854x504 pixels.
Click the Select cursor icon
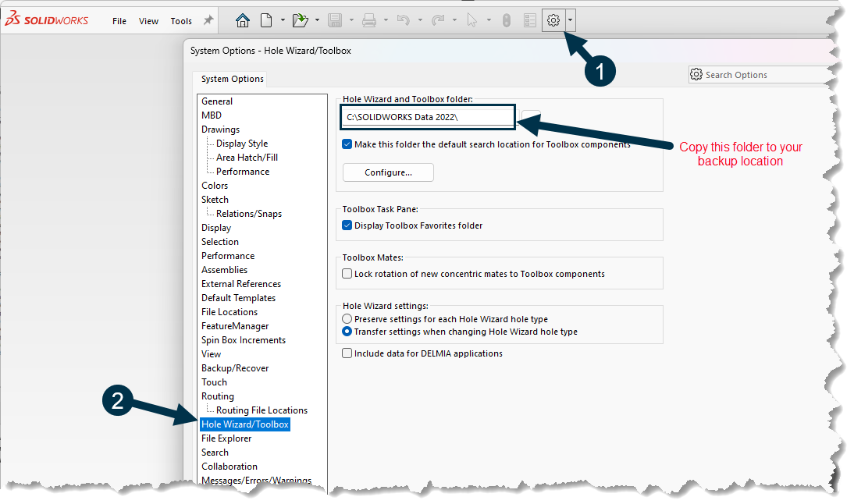471,21
